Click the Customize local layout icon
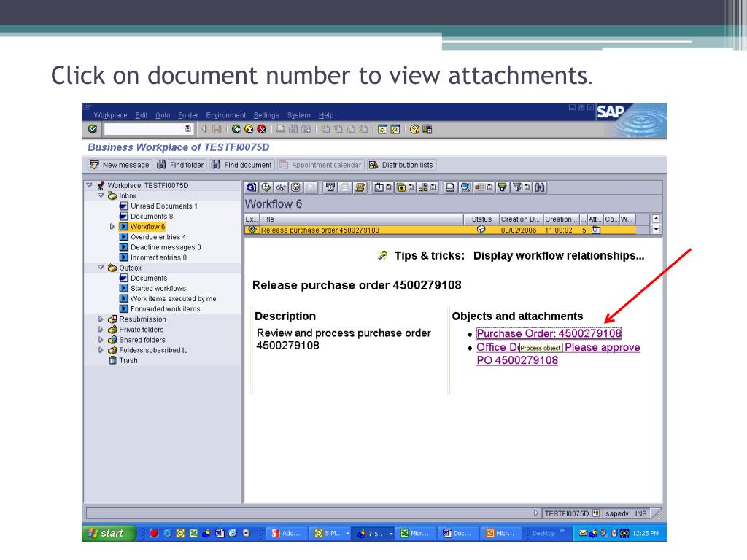Viewport: 747px width, 560px height. [427, 129]
